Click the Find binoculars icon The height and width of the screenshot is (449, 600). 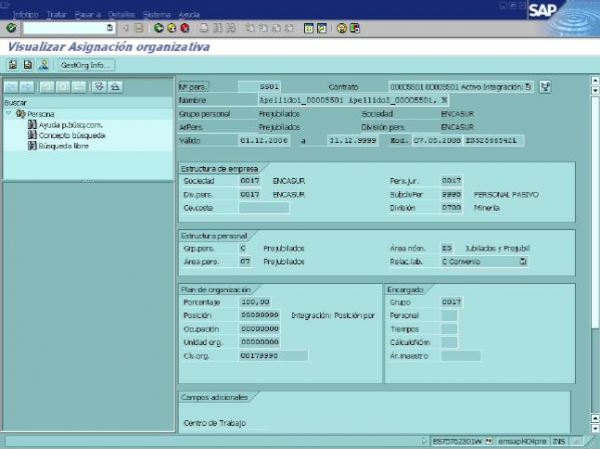[x=217, y=28]
